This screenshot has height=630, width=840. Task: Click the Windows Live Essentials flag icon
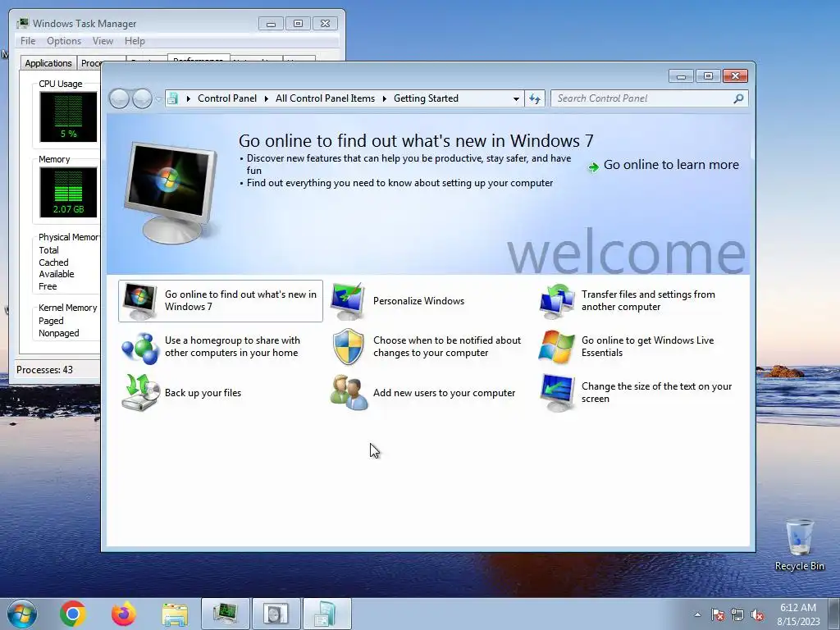(556, 347)
